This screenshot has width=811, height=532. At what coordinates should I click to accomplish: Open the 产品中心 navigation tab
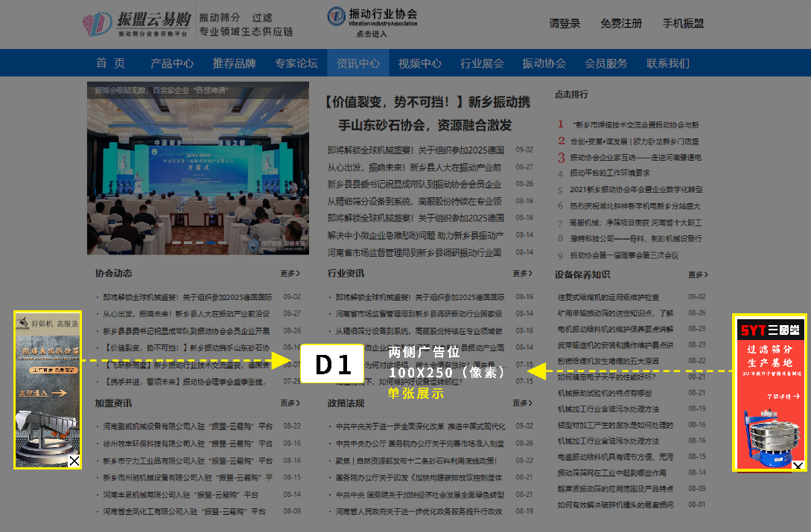[172, 63]
